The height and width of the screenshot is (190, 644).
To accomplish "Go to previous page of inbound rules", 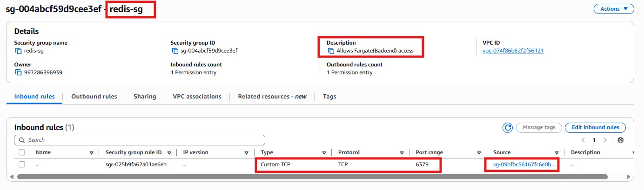I will pos(584,140).
